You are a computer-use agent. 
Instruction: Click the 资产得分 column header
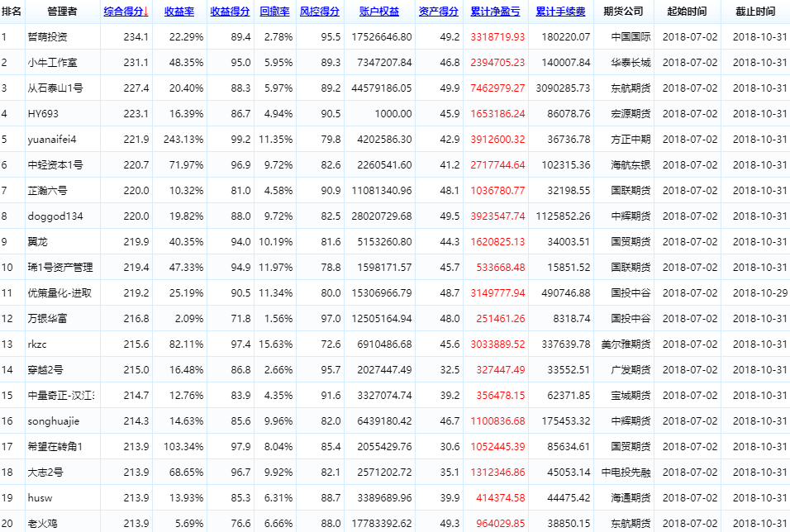pos(439,12)
